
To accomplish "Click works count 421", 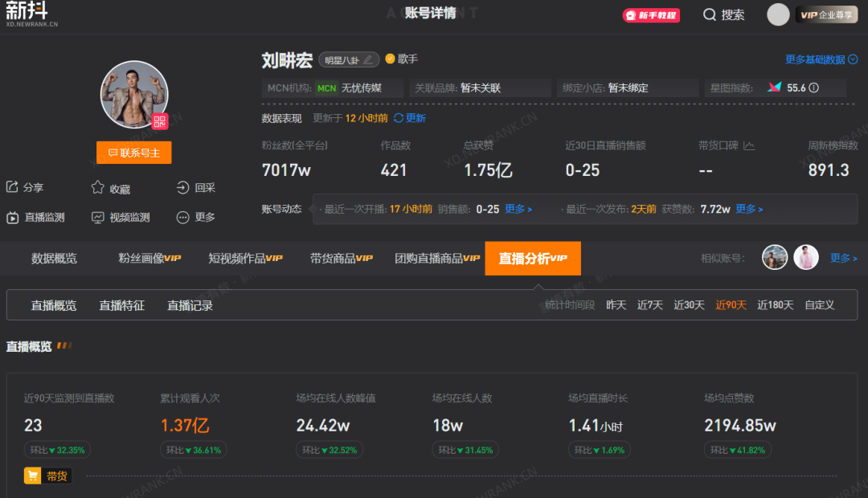I will (394, 169).
